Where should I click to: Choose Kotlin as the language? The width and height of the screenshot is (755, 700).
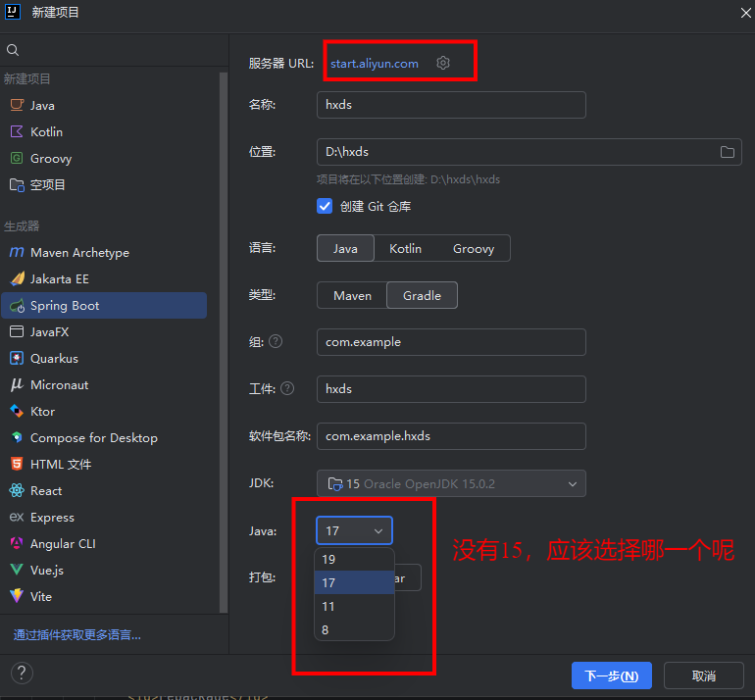tap(405, 248)
